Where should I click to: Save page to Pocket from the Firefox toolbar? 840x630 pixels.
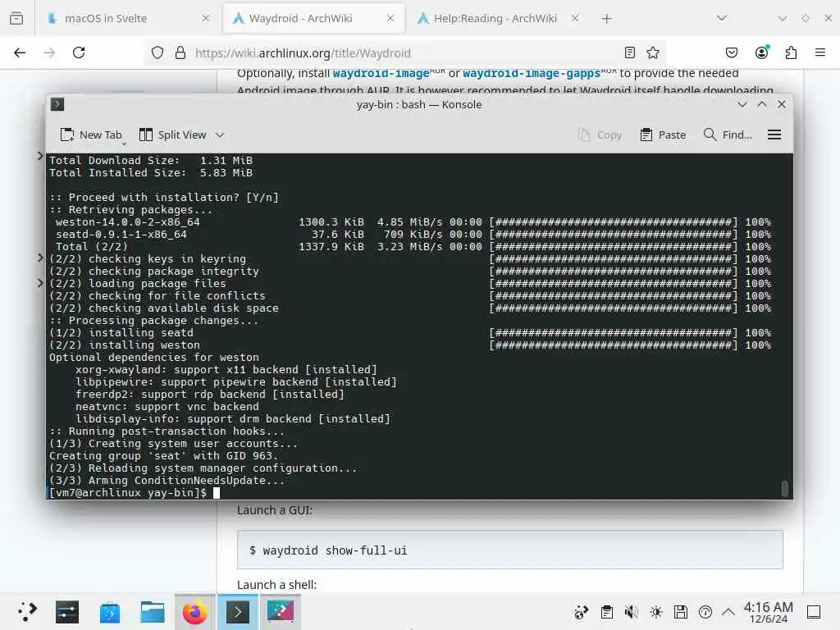click(731, 52)
